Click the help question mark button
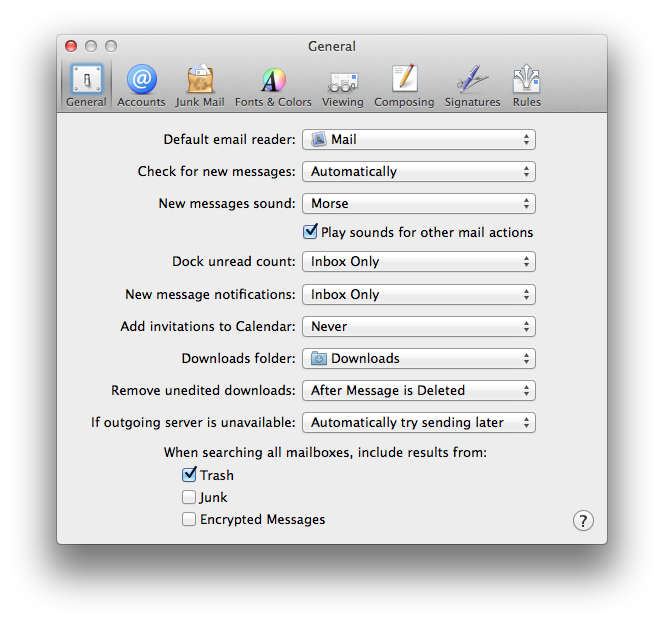Image resolution: width=664 pixels, height=623 pixels. click(x=583, y=521)
